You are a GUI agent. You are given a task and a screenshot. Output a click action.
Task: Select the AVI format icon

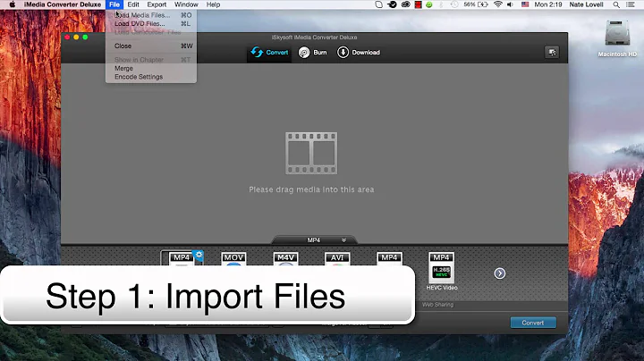337,259
